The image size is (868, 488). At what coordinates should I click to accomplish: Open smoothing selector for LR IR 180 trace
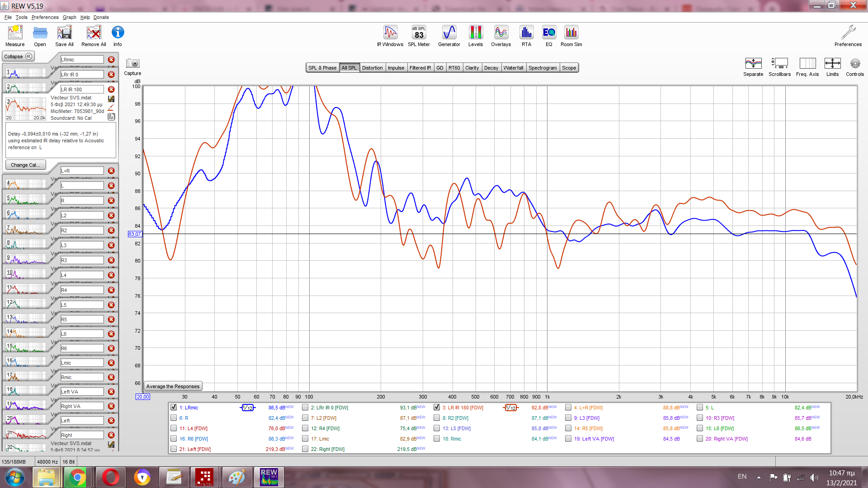(x=510, y=408)
